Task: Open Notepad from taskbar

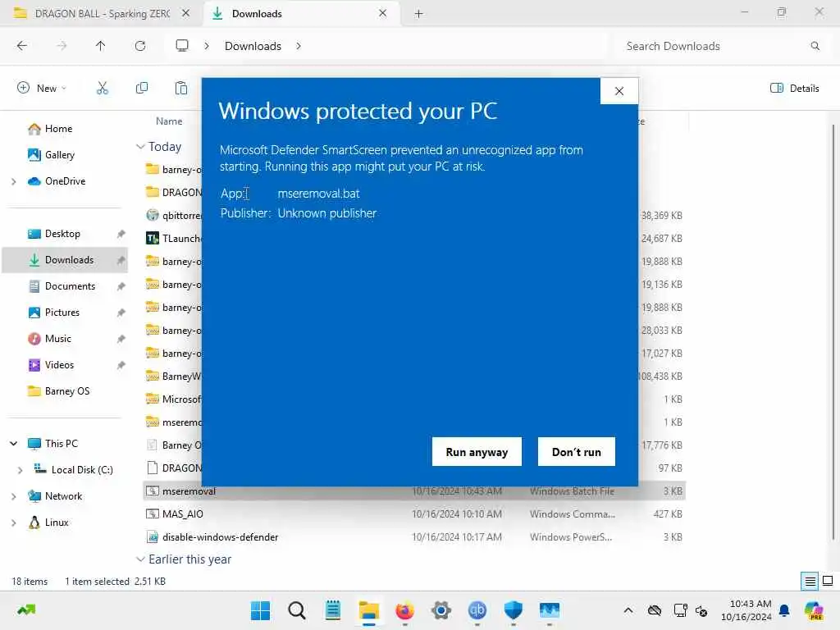Action: (x=333, y=610)
